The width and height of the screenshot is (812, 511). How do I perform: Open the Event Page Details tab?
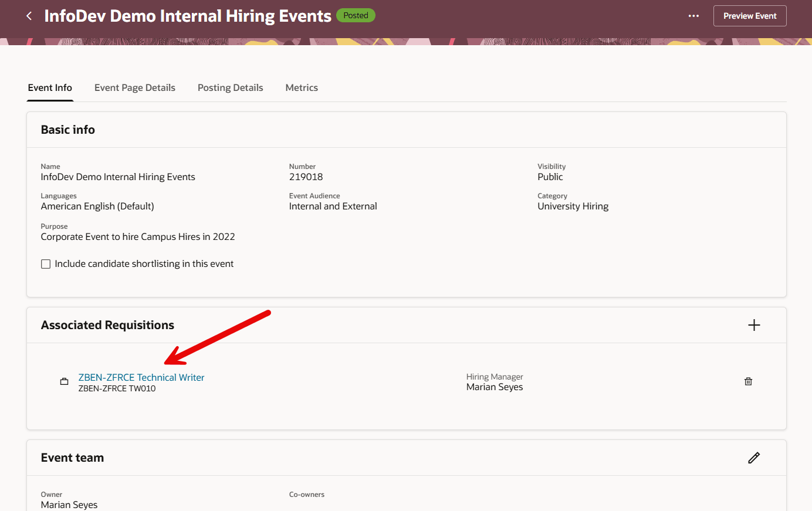coord(135,88)
